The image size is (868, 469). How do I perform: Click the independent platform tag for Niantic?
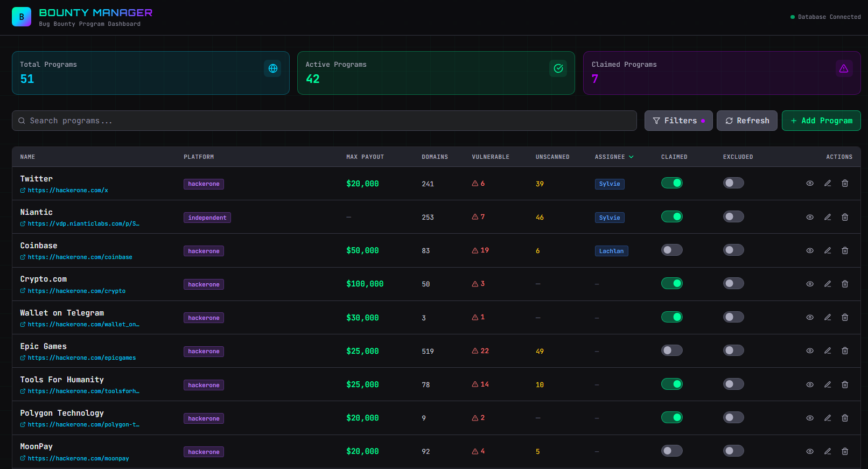tap(207, 218)
